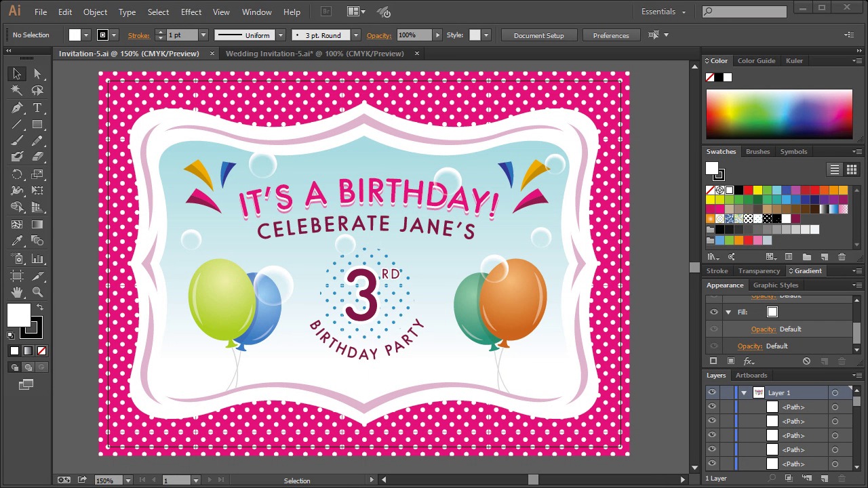
Task: Collapse the Layer 1 disclosure triangle
Action: click(x=744, y=393)
